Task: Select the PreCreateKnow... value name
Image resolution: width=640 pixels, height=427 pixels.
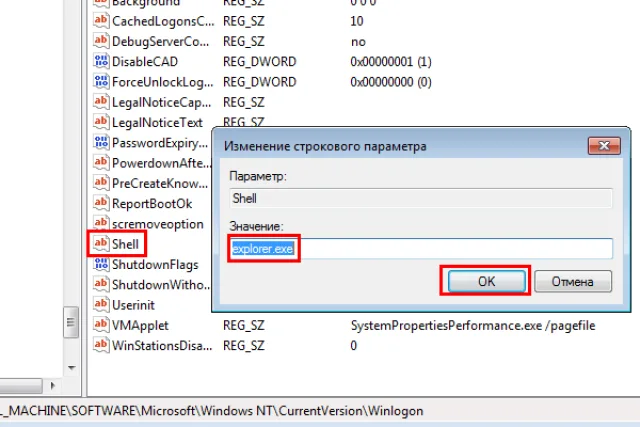Action: [160, 184]
